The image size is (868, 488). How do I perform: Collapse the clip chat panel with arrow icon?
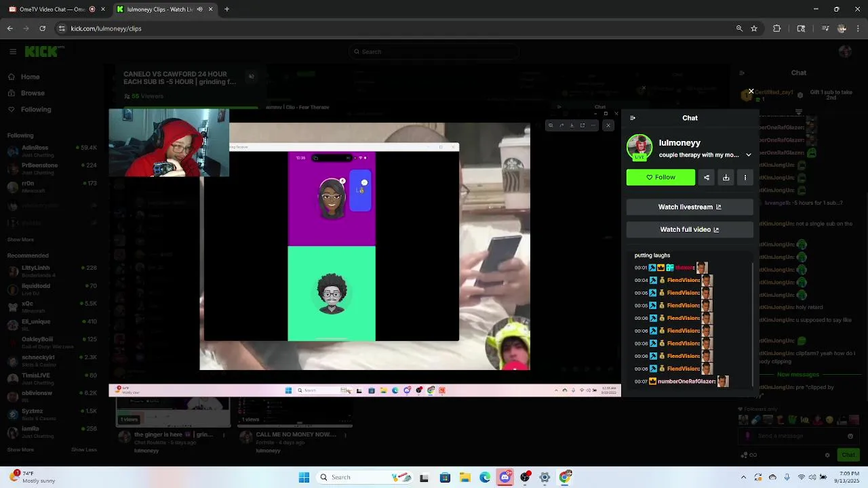pos(633,118)
